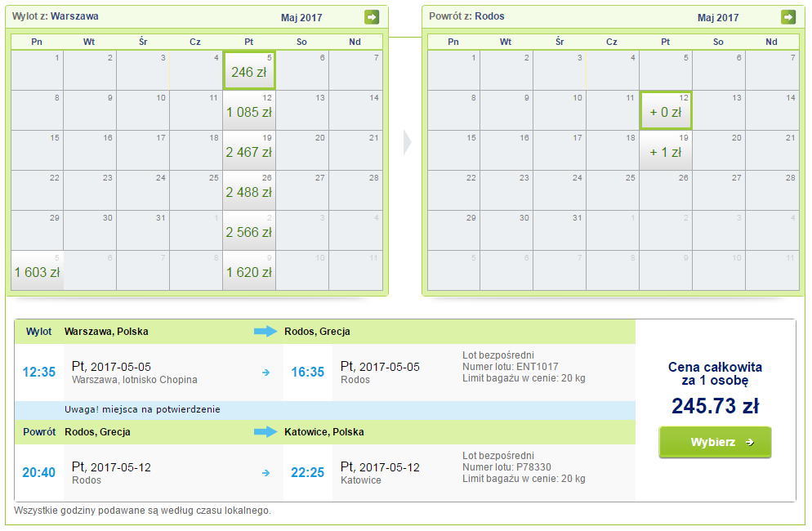
Task: Click Maj 2017 in departure calendar
Action: coord(301,18)
